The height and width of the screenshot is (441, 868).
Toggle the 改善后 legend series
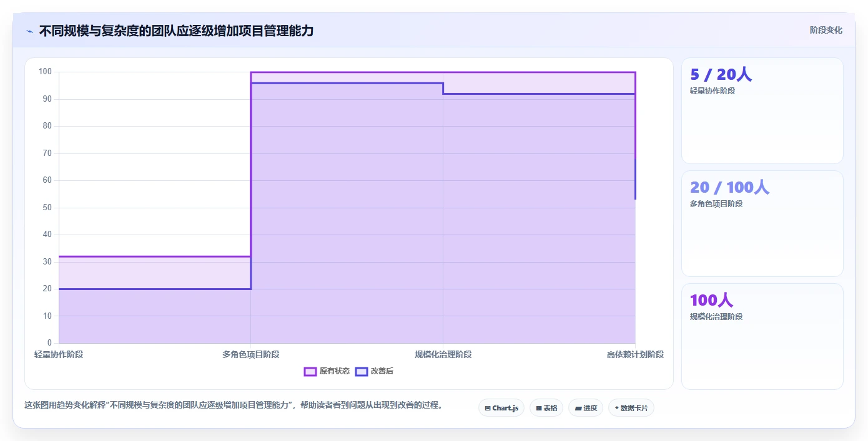point(374,371)
